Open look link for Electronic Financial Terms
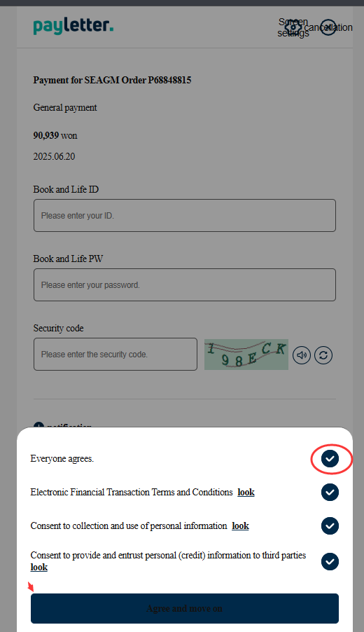 pyautogui.click(x=246, y=492)
